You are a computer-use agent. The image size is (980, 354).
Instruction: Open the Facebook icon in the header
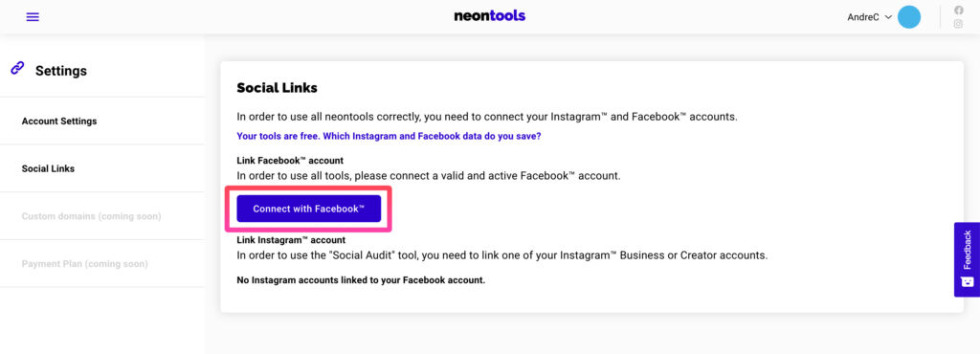pos(958,10)
